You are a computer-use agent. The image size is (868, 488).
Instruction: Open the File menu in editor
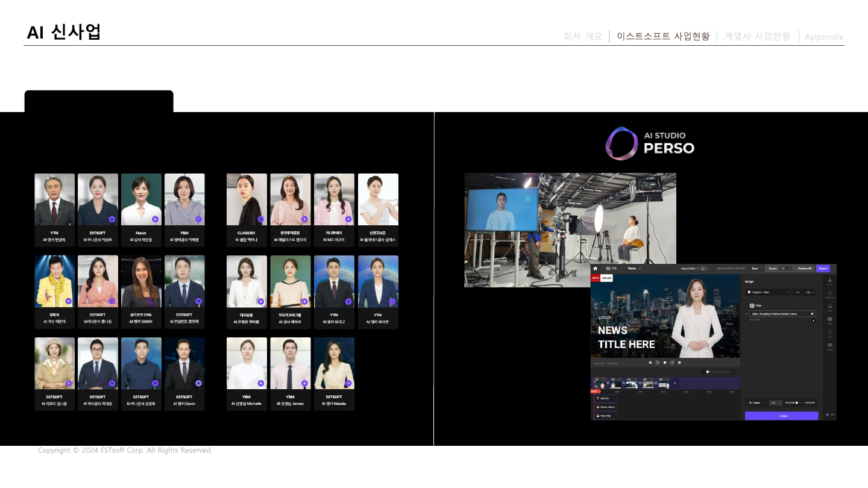tap(611, 268)
